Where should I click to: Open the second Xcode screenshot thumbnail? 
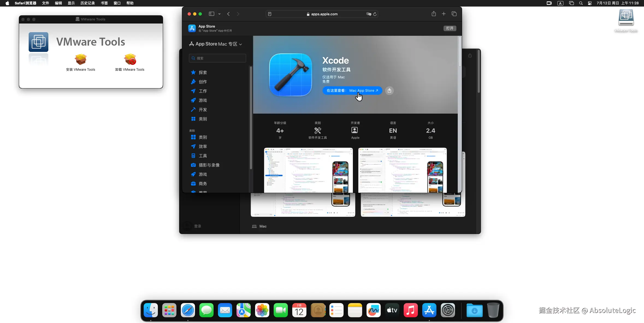point(402,170)
